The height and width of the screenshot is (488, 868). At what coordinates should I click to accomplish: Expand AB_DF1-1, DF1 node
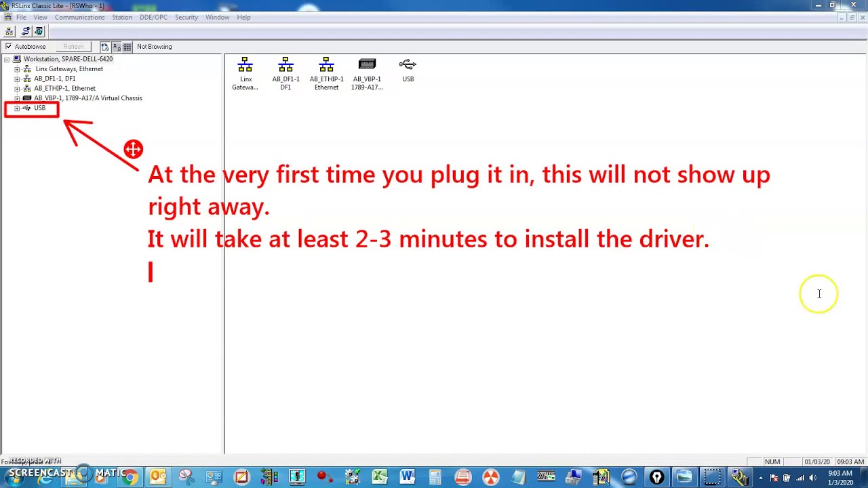[17, 79]
